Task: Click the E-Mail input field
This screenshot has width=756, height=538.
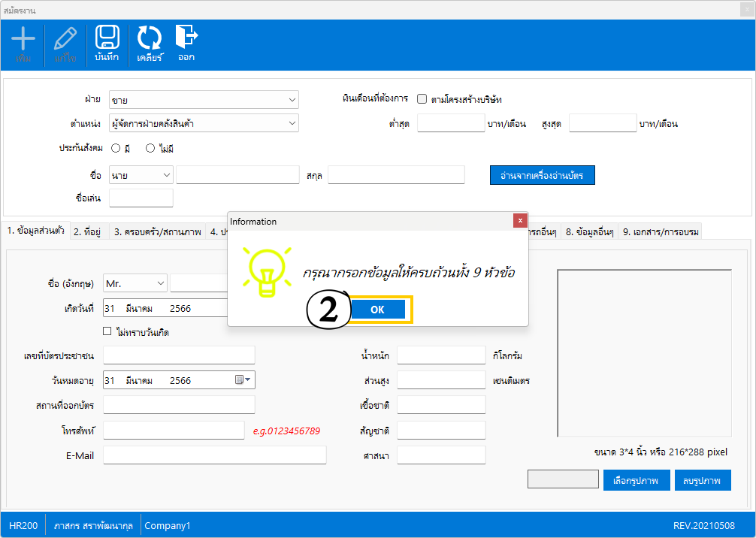Action: [x=214, y=455]
